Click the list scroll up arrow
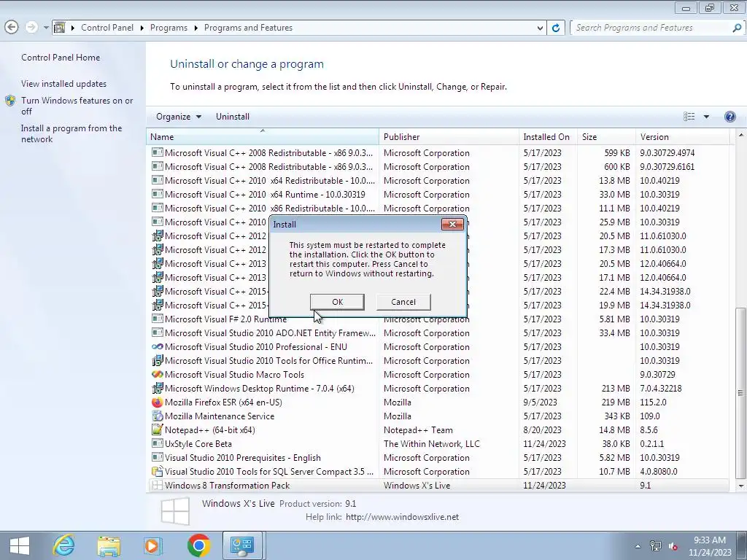 740,135
